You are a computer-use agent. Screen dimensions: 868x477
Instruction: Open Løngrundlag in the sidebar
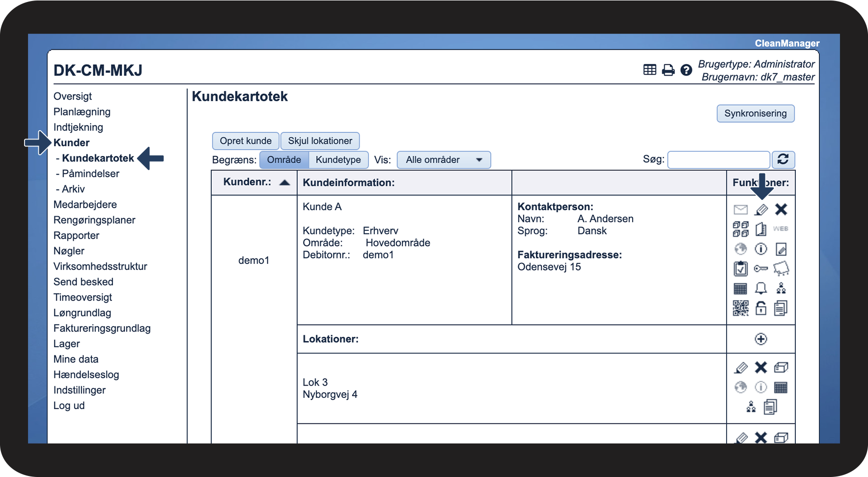pyautogui.click(x=82, y=313)
